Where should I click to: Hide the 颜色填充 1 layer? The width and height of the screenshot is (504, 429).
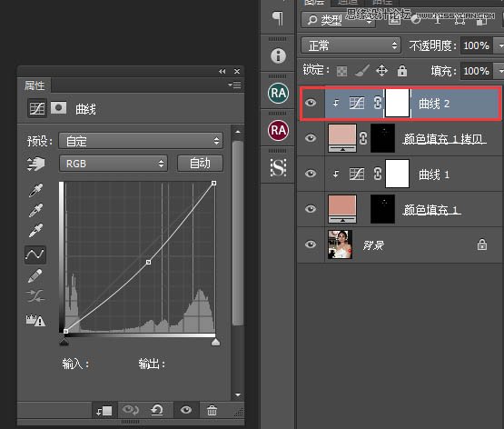pos(311,209)
